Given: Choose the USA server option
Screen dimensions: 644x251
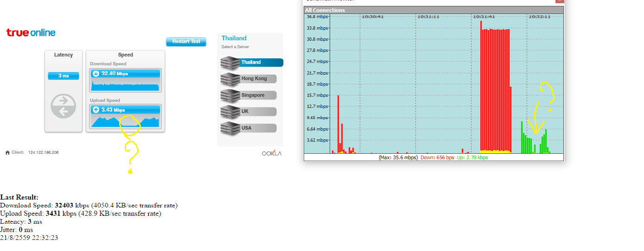Looking at the screenshot, I should pos(249,128).
